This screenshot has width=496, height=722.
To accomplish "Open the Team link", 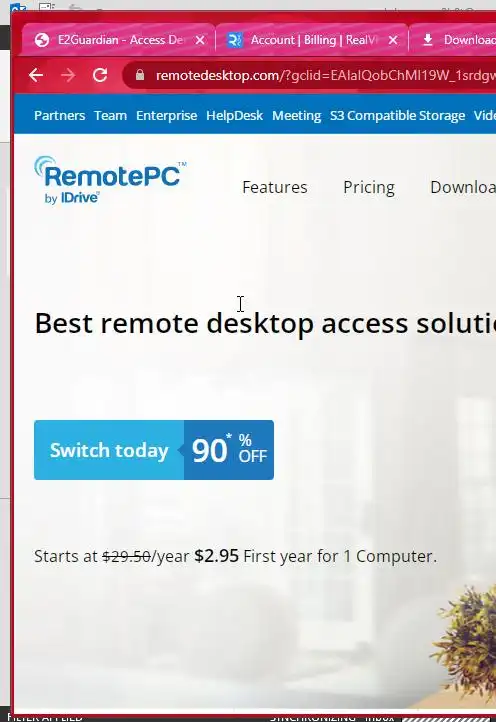I will point(111,115).
